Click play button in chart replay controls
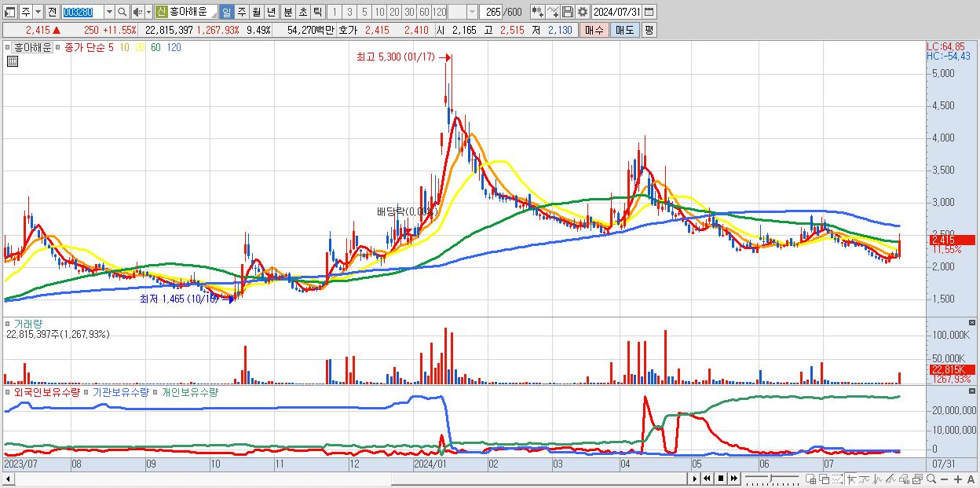Image resolution: width=980 pixels, height=488 pixels. (695, 479)
